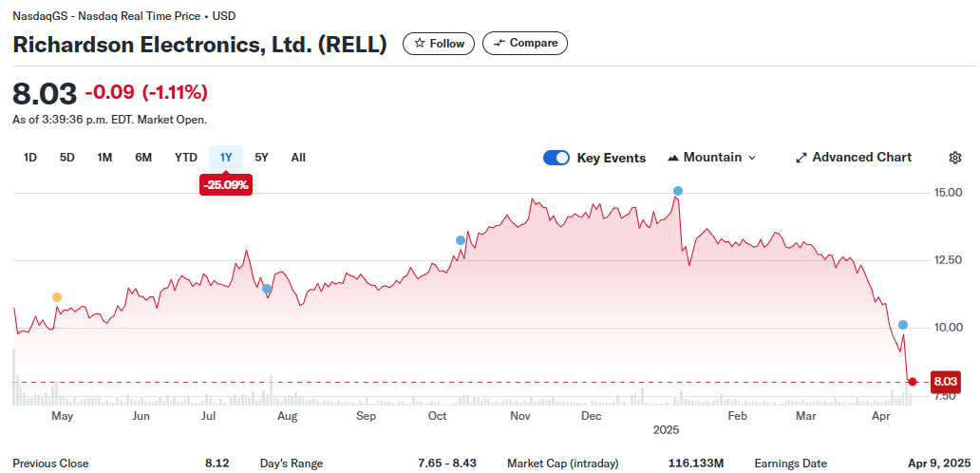Choose the YTD range
The height and width of the screenshot is (473, 980).
coord(185,158)
